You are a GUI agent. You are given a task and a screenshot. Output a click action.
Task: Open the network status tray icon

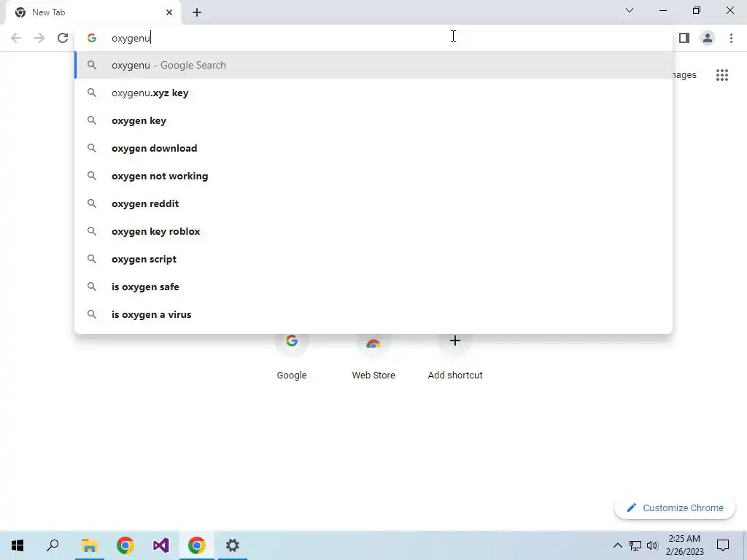(x=635, y=545)
